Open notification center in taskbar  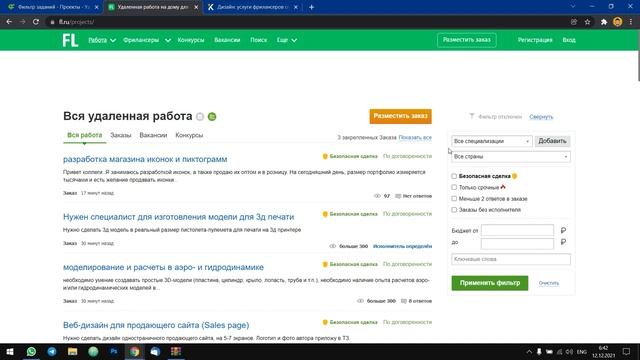click(x=627, y=351)
